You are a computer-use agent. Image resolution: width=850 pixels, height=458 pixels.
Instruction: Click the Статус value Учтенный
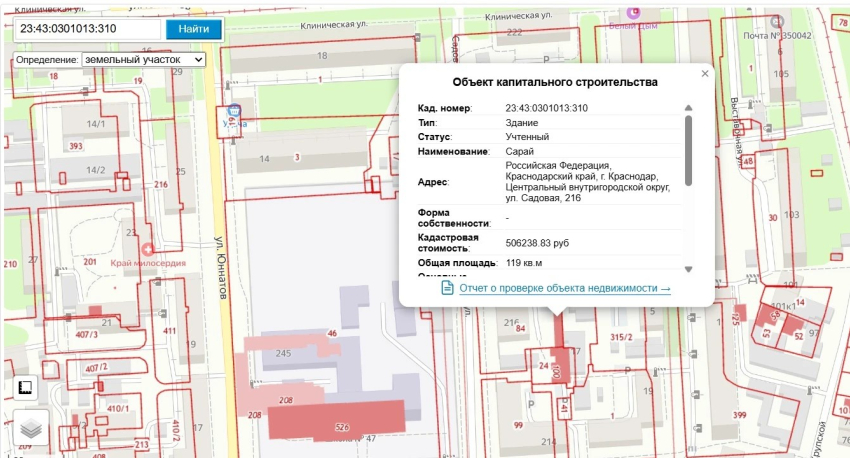(x=527, y=137)
